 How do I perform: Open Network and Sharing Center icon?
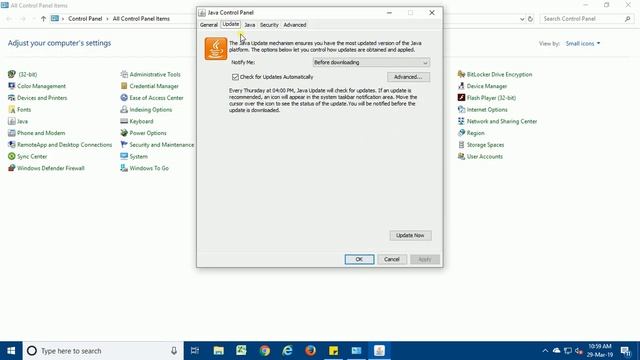point(461,121)
